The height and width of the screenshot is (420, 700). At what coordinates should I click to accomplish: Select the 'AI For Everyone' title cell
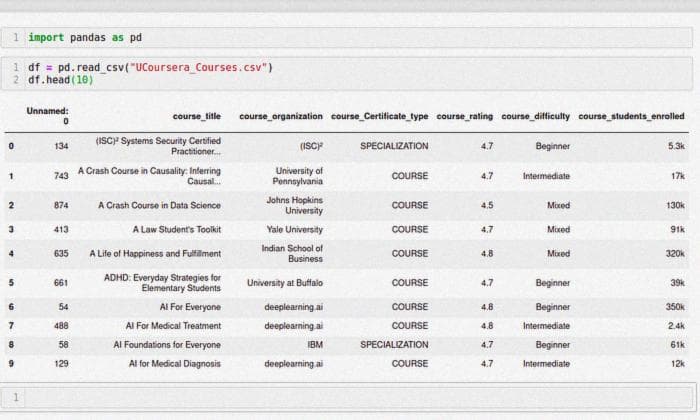click(190, 307)
